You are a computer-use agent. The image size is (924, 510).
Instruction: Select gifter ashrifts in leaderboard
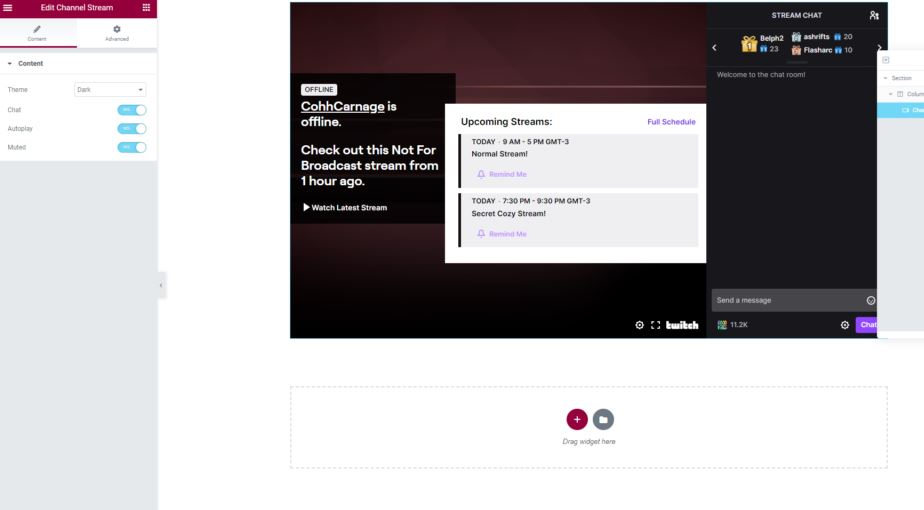click(822, 37)
